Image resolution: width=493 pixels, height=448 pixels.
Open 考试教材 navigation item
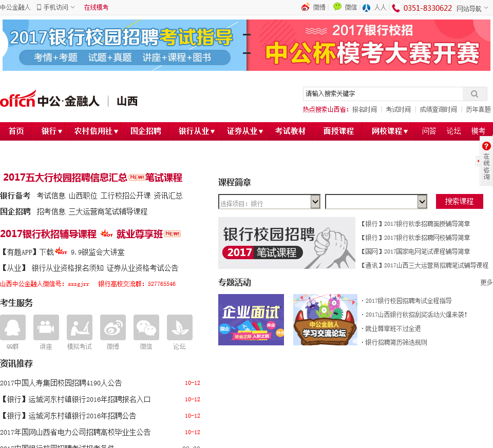pyautogui.click(x=290, y=131)
